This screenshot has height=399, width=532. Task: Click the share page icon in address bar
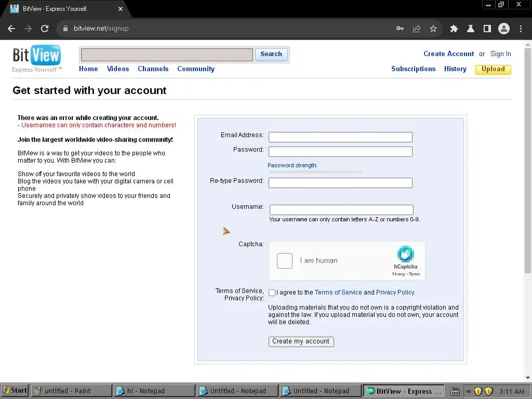pyautogui.click(x=417, y=29)
